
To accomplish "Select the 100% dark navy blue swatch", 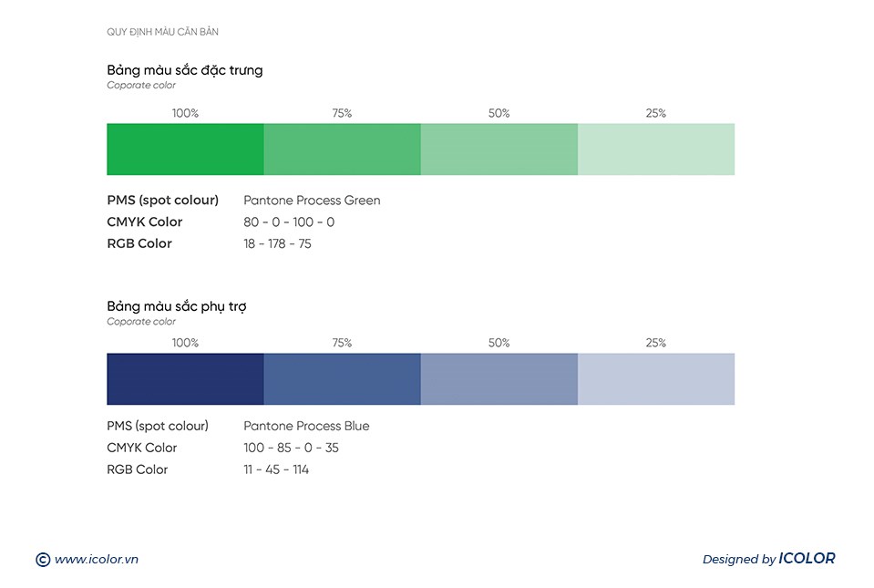I will [x=185, y=378].
